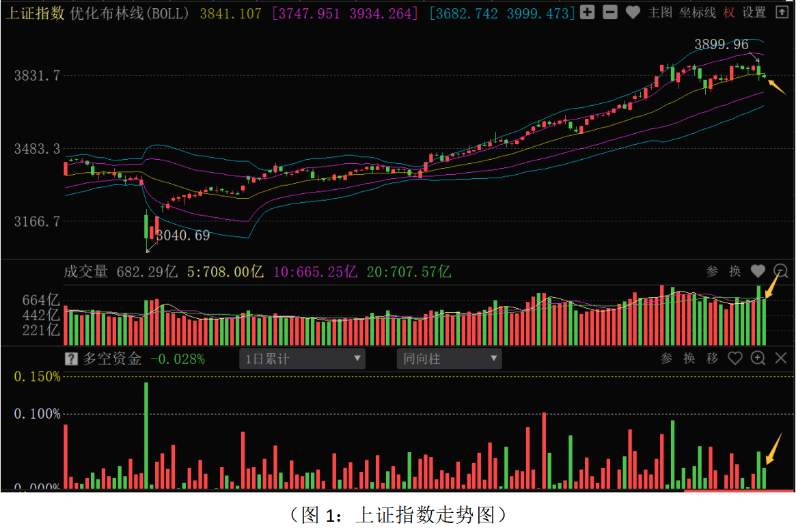Click the 优化布林线(BOLL) indicator name
This screenshot has width=796, height=532.
click(129, 13)
